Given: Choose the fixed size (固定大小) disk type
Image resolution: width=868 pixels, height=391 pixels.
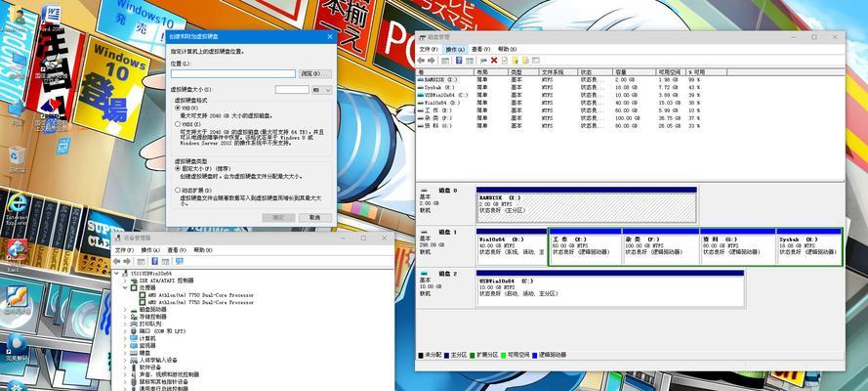Looking at the screenshot, I should click(177, 168).
